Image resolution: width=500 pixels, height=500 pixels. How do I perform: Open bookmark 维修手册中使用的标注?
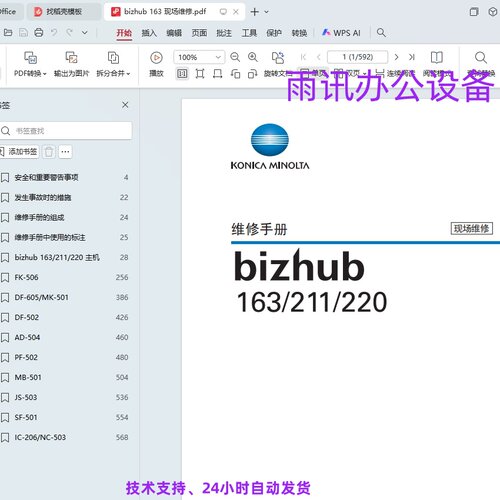tap(65, 237)
